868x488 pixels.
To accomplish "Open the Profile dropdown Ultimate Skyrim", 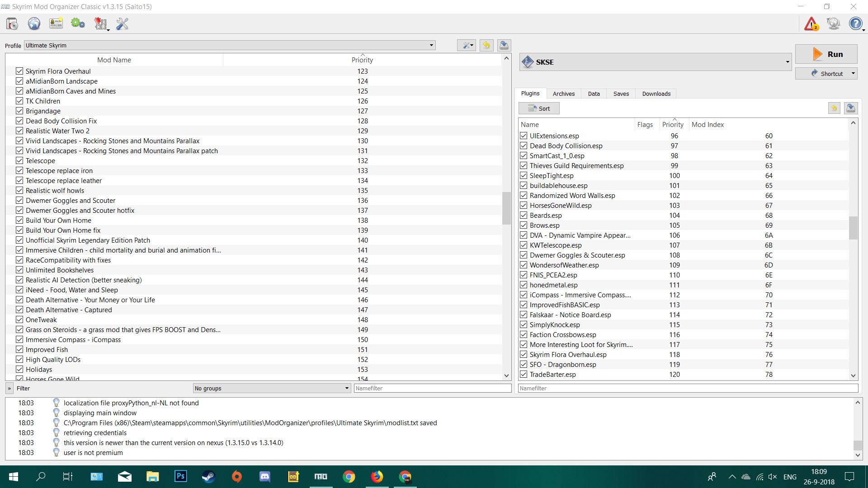I will point(230,45).
